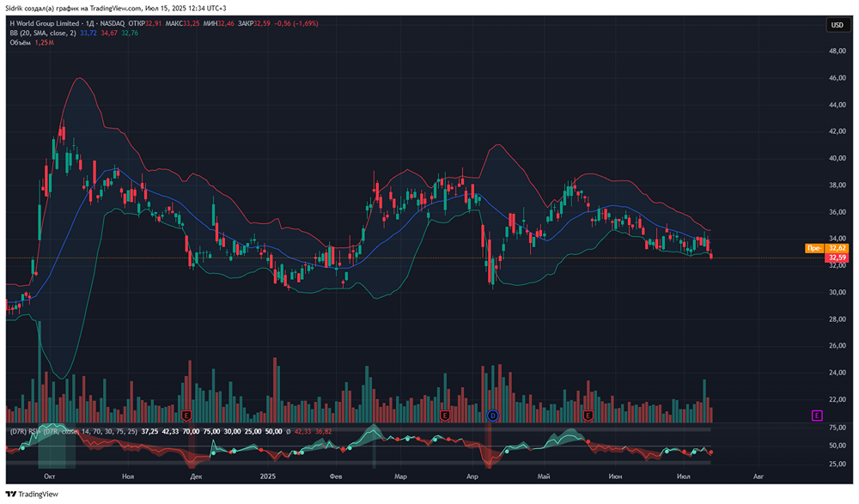This screenshot has height=504, width=859.
Task: Click the blue 33,72 BB basis value
Action: click(x=88, y=33)
